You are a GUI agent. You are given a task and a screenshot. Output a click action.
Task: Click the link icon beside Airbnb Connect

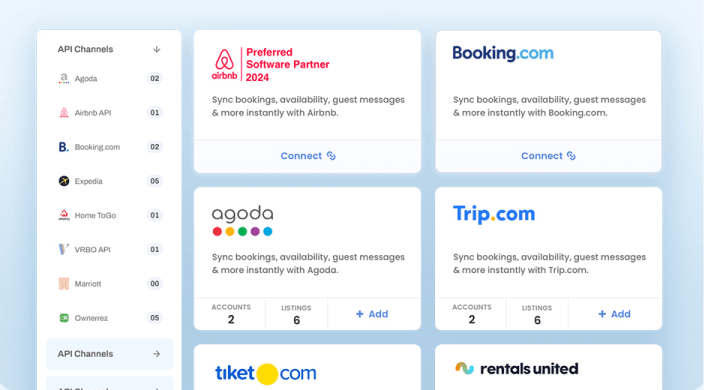(x=331, y=156)
